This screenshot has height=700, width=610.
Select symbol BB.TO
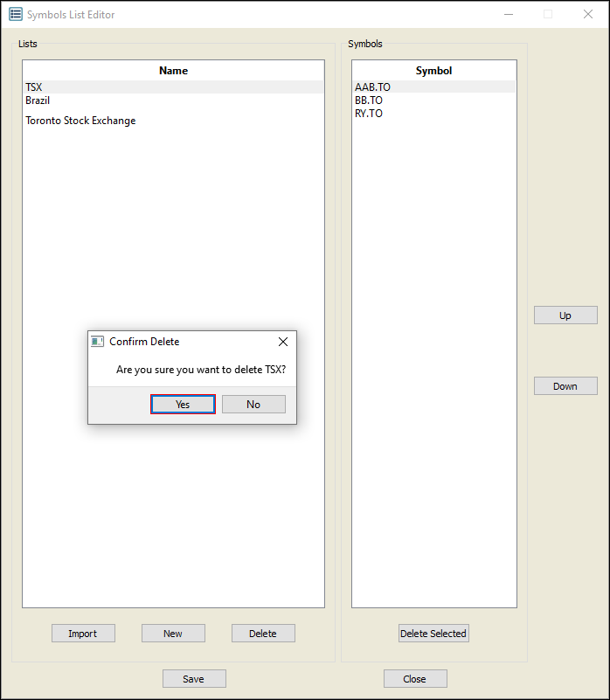tap(369, 100)
